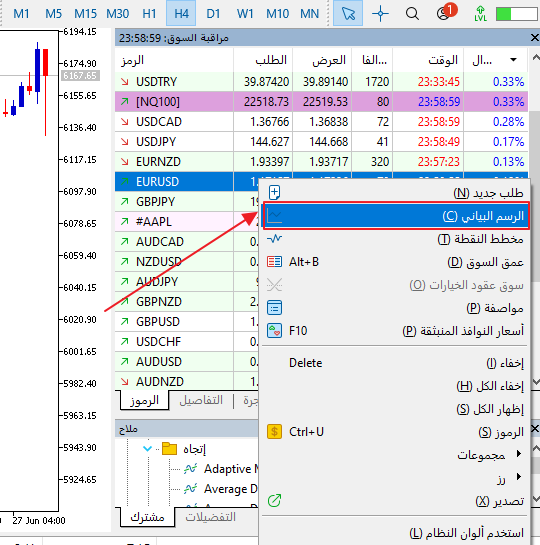Screen dimensions: 540x545
Task: Switch chart timeframe to H4
Action: (181, 14)
